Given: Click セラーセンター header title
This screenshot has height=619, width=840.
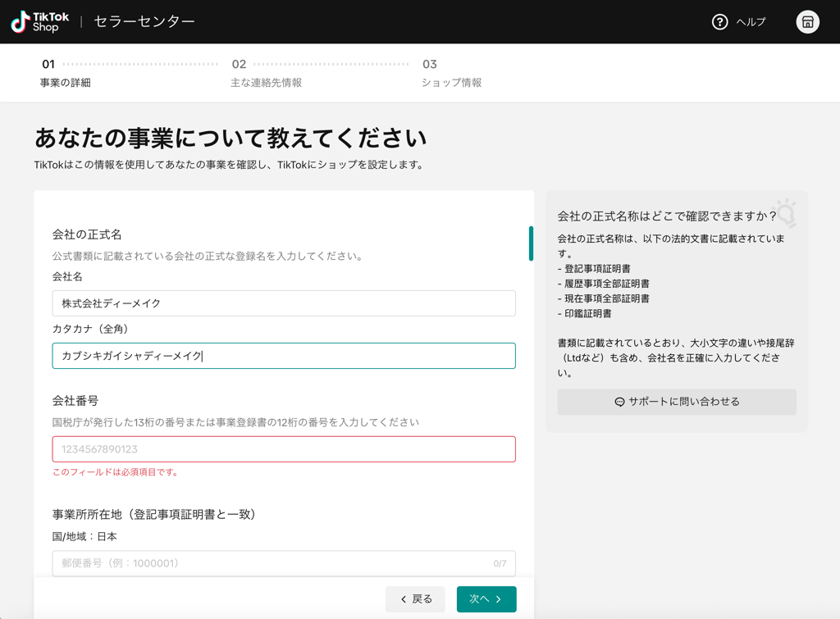Looking at the screenshot, I should click(x=144, y=21).
